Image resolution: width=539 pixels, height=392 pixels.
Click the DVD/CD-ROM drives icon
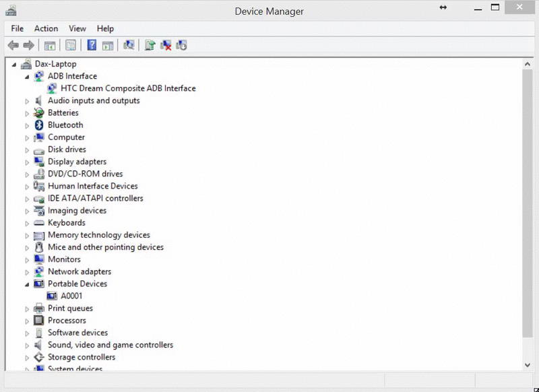(x=39, y=174)
